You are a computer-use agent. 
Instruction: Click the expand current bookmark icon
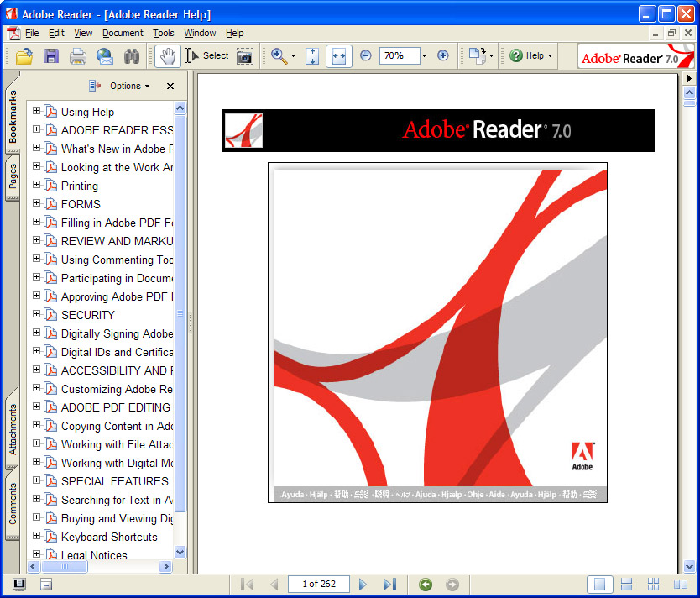click(x=94, y=86)
